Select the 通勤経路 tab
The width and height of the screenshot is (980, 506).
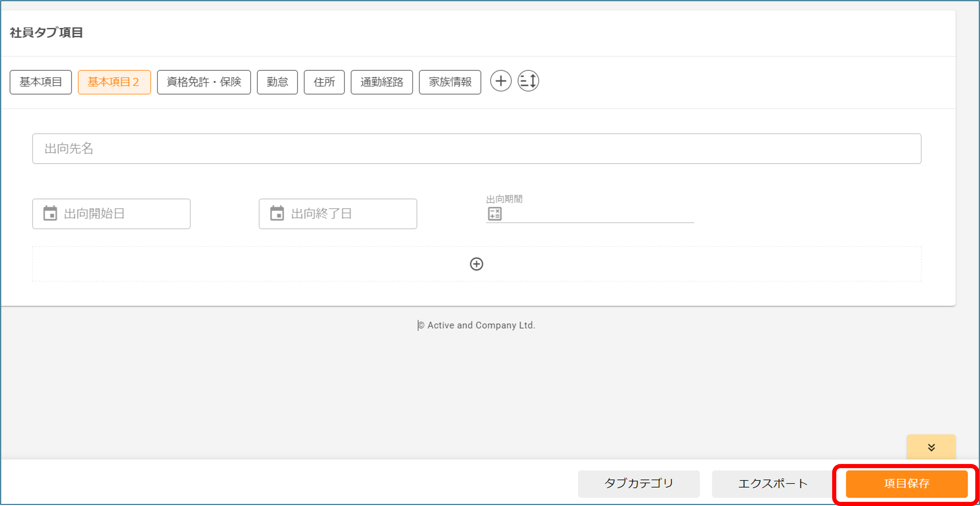(x=381, y=82)
